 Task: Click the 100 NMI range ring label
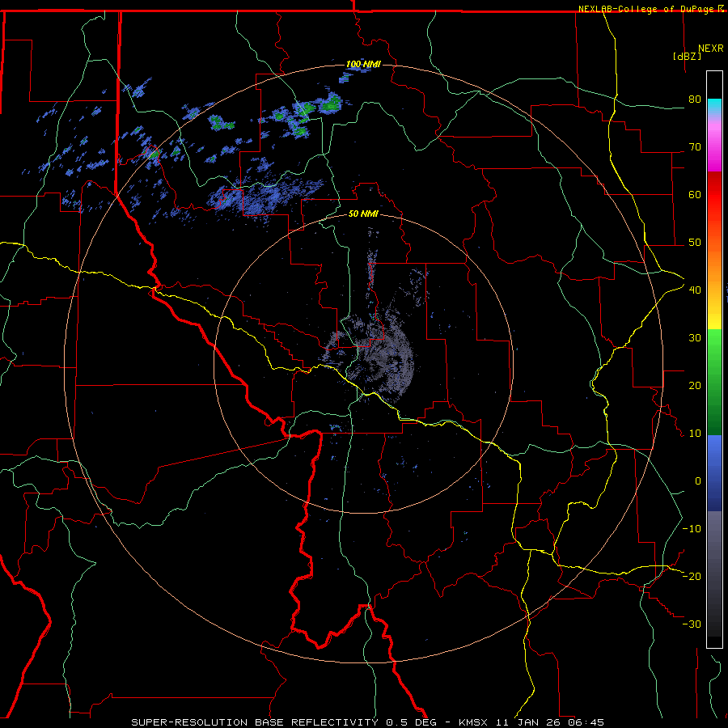click(363, 64)
